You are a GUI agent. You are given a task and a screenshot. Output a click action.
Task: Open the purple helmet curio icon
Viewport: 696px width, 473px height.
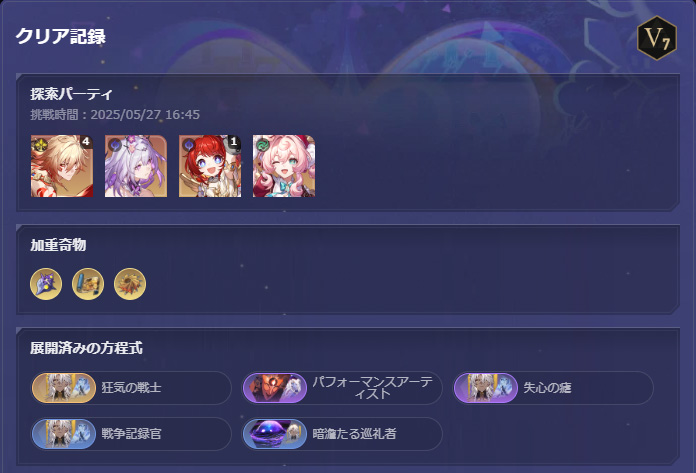pos(46,284)
